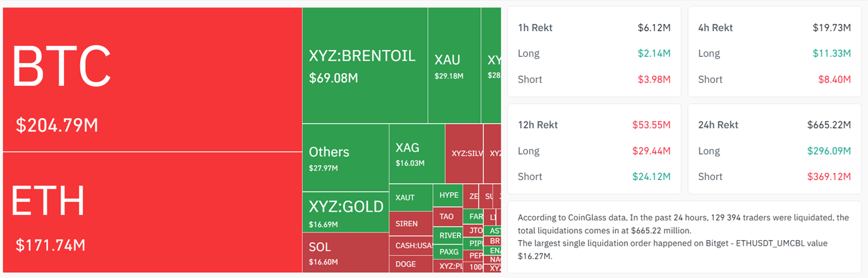The height and width of the screenshot is (278, 868).
Task: Click the PAXG heatmap tile
Action: (x=448, y=251)
